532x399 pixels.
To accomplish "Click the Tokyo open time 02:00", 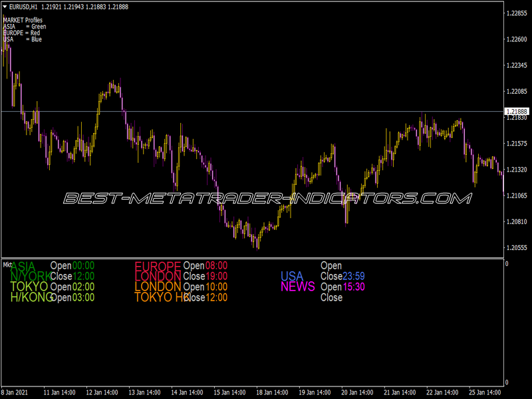I will (x=84, y=287).
